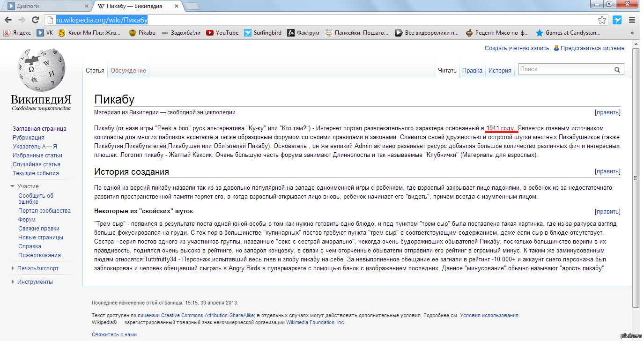Show more bookmarks with the chevron
The height and width of the screenshot is (341, 644).
pos(633,33)
